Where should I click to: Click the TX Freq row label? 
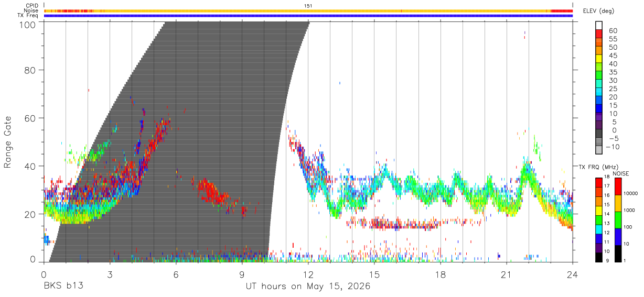tap(28, 15)
